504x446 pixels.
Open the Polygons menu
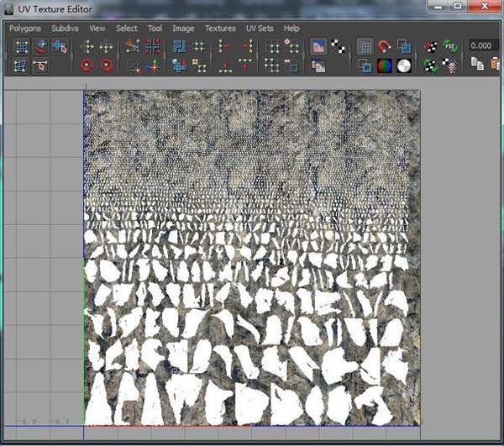(26, 28)
